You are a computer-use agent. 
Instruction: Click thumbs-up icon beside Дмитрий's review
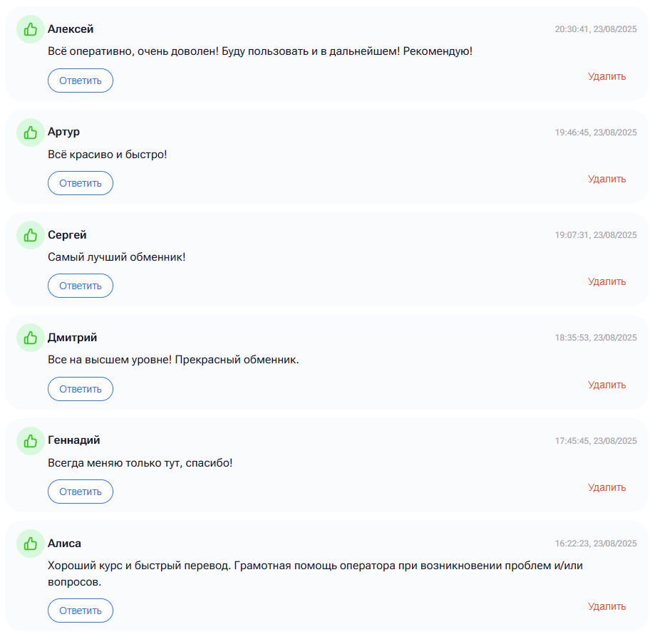tap(31, 338)
